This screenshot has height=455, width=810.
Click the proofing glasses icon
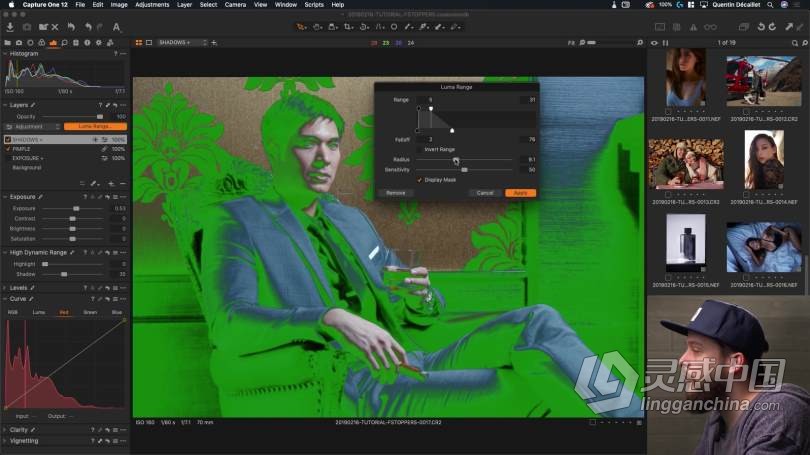tap(710, 27)
